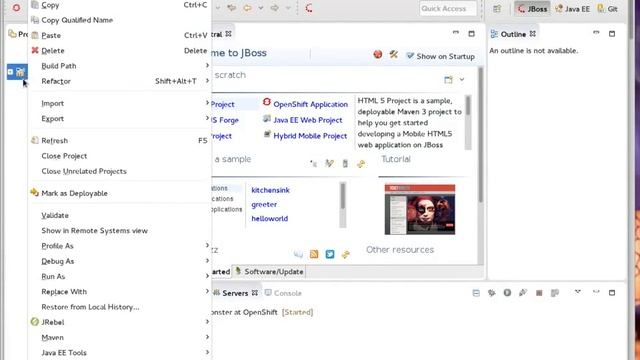Select Paste from the context menu
Viewport: 640px width, 360px height.
tap(119, 36)
